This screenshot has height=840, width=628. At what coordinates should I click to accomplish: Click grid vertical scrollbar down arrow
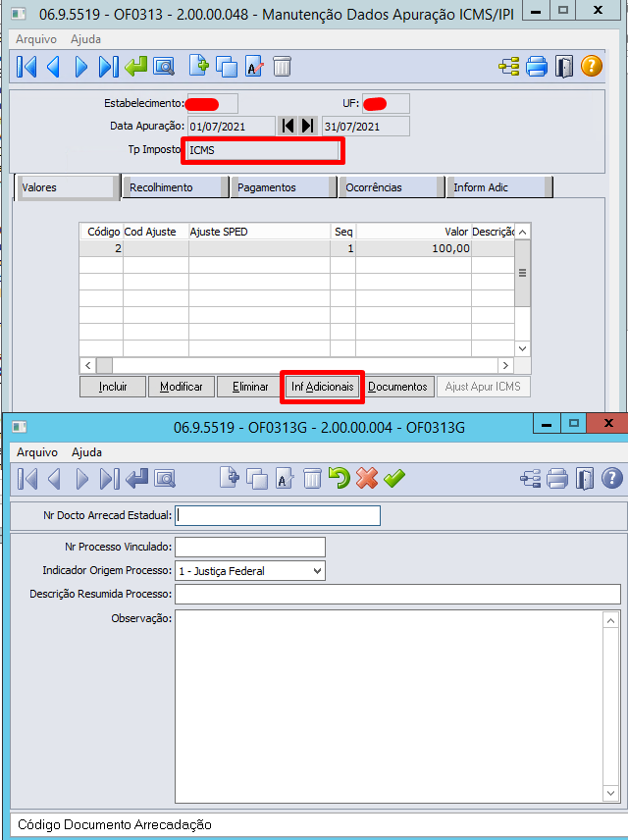point(522,348)
